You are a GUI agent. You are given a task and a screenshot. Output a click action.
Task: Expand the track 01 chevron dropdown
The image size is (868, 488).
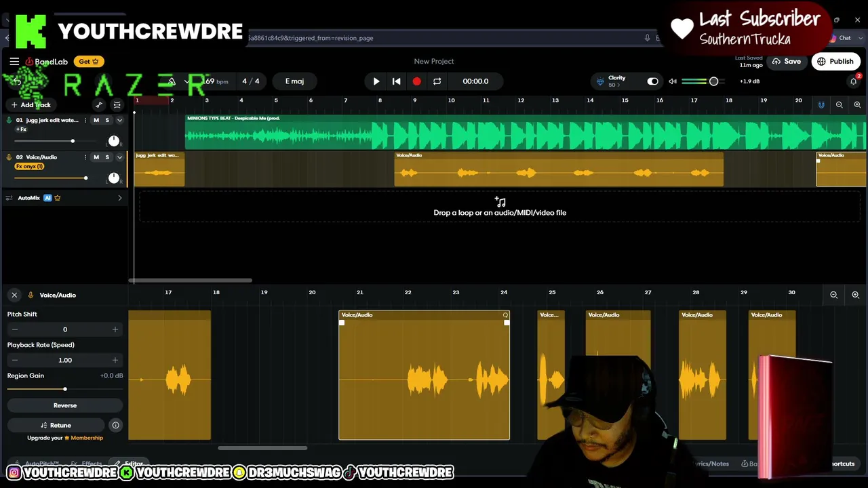[x=119, y=121]
